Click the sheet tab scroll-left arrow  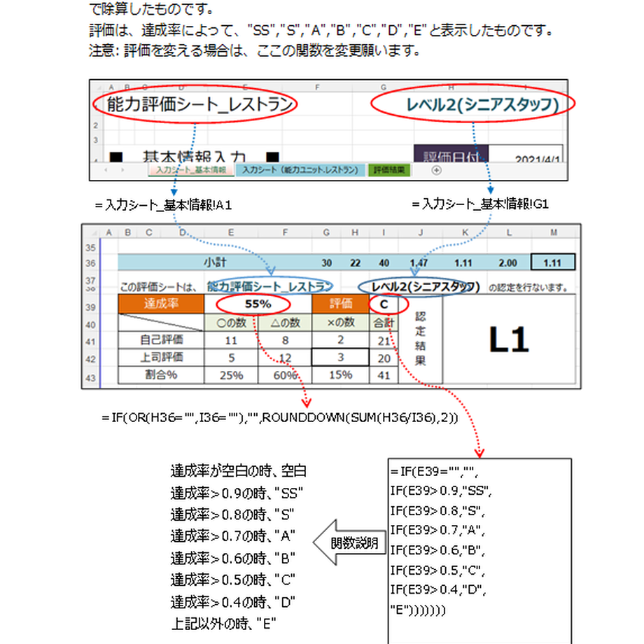(x=106, y=170)
